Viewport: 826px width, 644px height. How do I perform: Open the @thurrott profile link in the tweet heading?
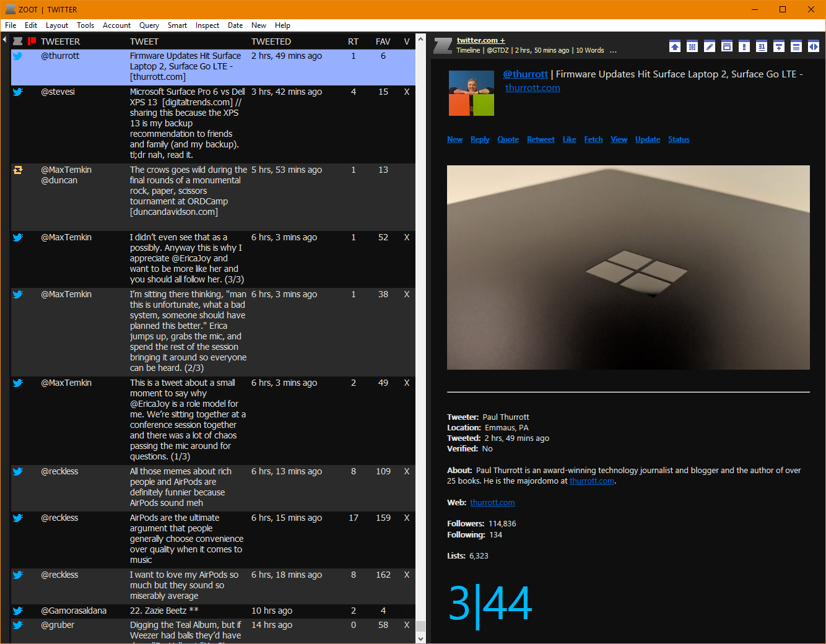pyautogui.click(x=526, y=74)
